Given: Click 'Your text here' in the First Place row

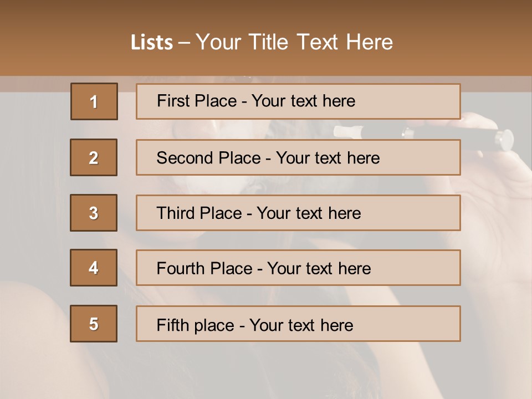Looking at the screenshot, I should [x=303, y=101].
